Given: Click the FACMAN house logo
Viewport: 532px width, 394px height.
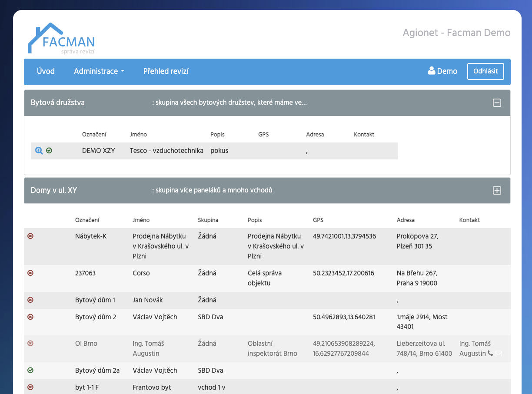Looking at the screenshot, I should pyautogui.click(x=61, y=39).
